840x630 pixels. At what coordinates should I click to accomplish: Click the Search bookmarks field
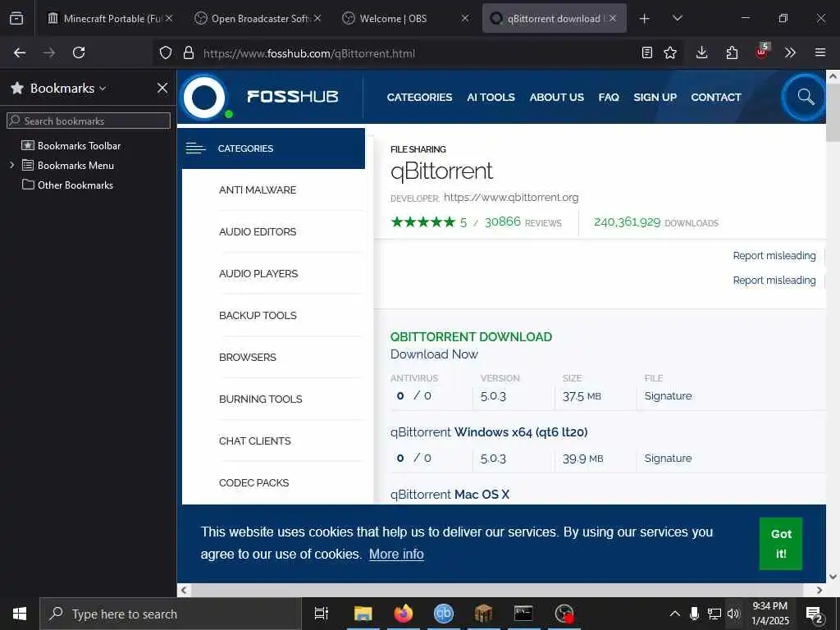click(89, 121)
